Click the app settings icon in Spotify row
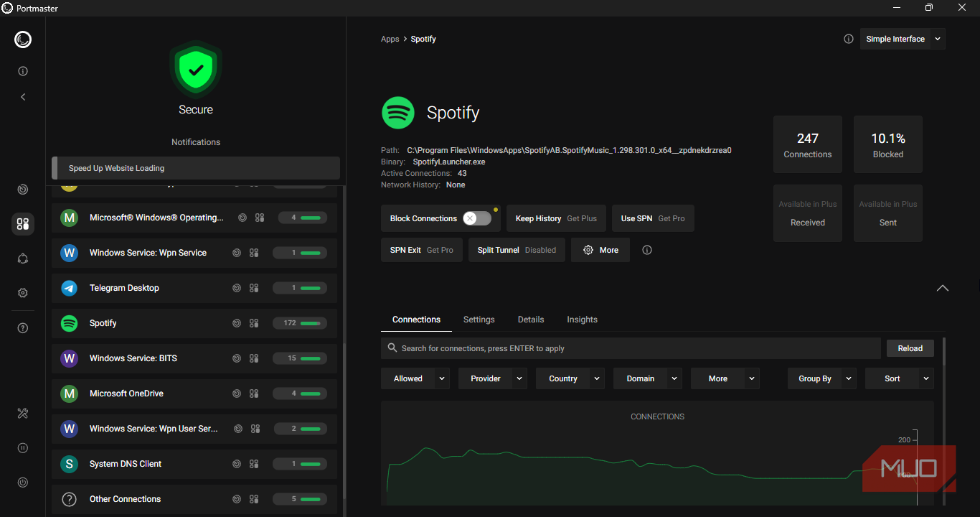Image resolution: width=980 pixels, height=517 pixels. tap(254, 323)
